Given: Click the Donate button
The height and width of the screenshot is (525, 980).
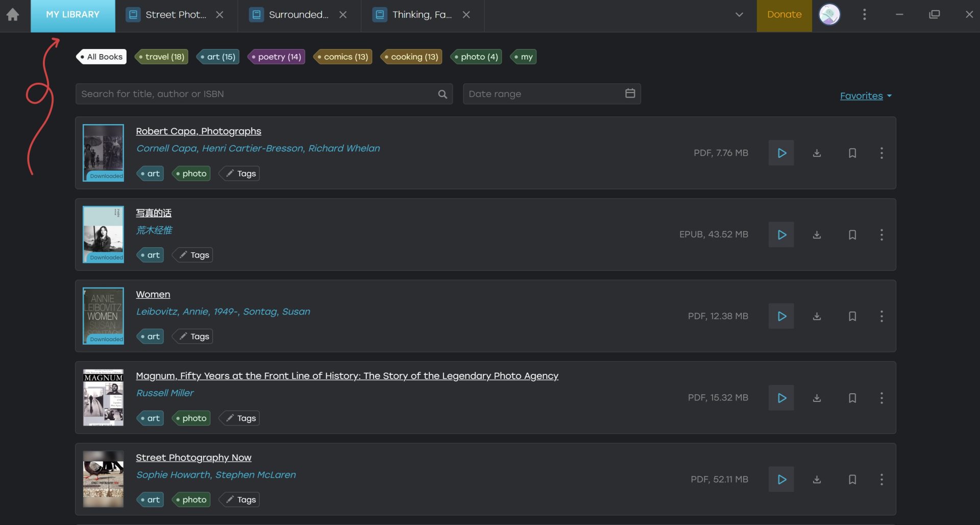Looking at the screenshot, I should coord(784,15).
